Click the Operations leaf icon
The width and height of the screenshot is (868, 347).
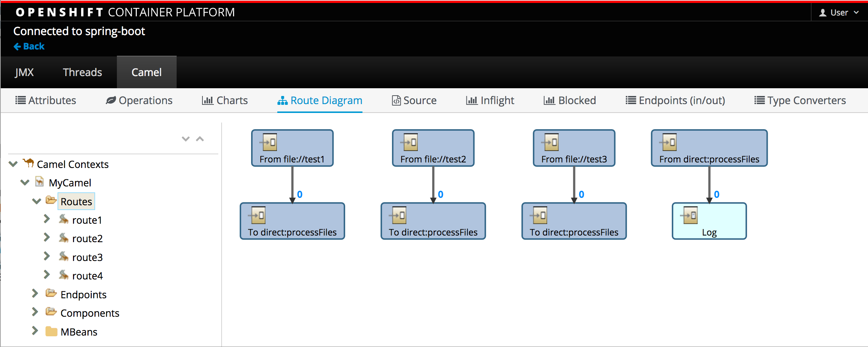click(x=111, y=100)
